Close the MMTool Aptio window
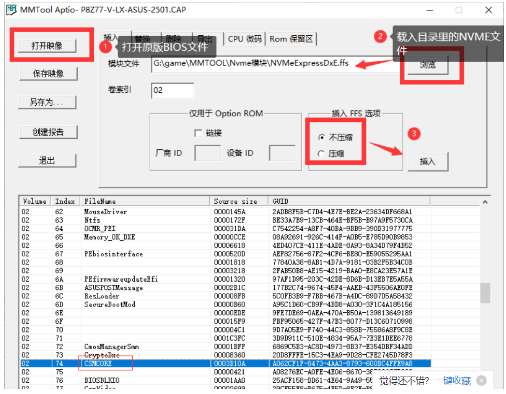 pyautogui.click(x=488, y=10)
